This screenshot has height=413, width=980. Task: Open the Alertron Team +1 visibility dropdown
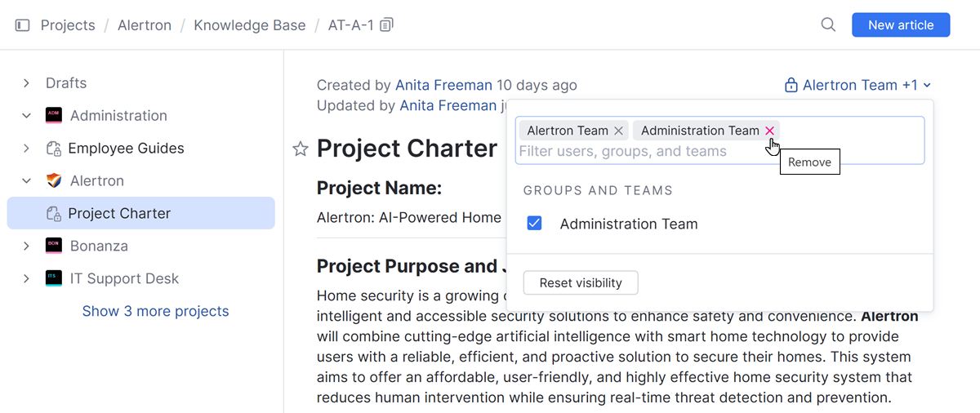(x=858, y=85)
